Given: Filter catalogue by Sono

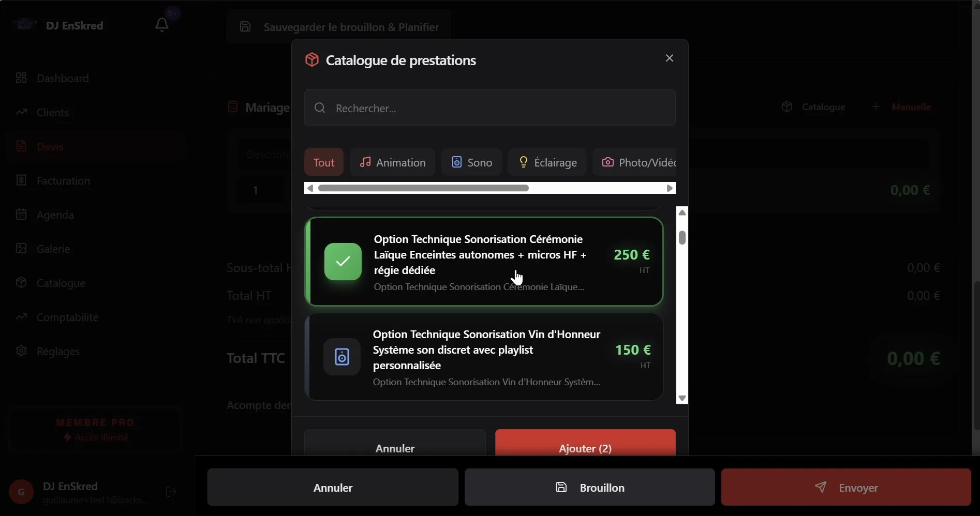Looking at the screenshot, I should (471, 162).
